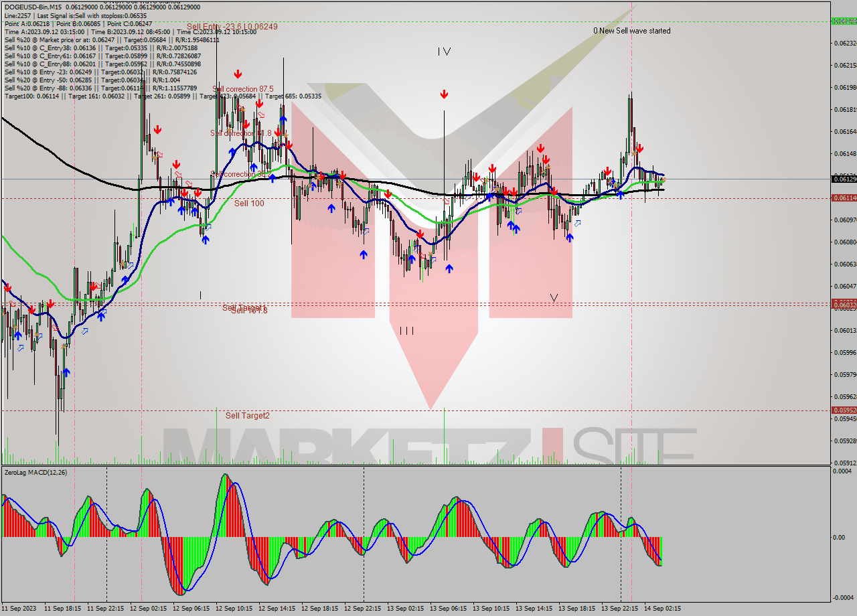857x616 pixels.
Task: Select the 'I I I' wave label
Action: tap(406, 331)
